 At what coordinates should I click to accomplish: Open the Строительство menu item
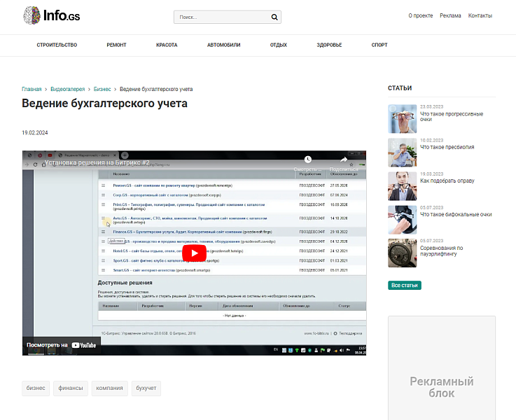pyautogui.click(x=57, y=45)
